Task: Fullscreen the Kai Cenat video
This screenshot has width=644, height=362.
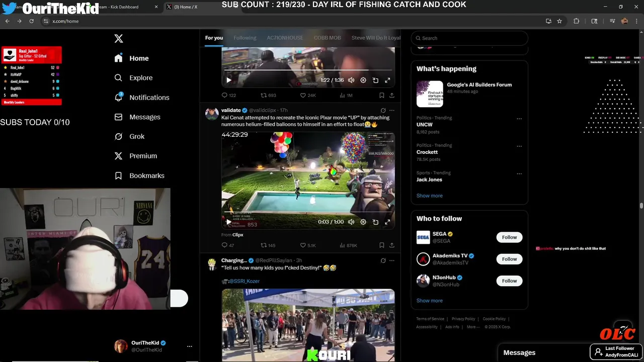Action: point(387,222)
